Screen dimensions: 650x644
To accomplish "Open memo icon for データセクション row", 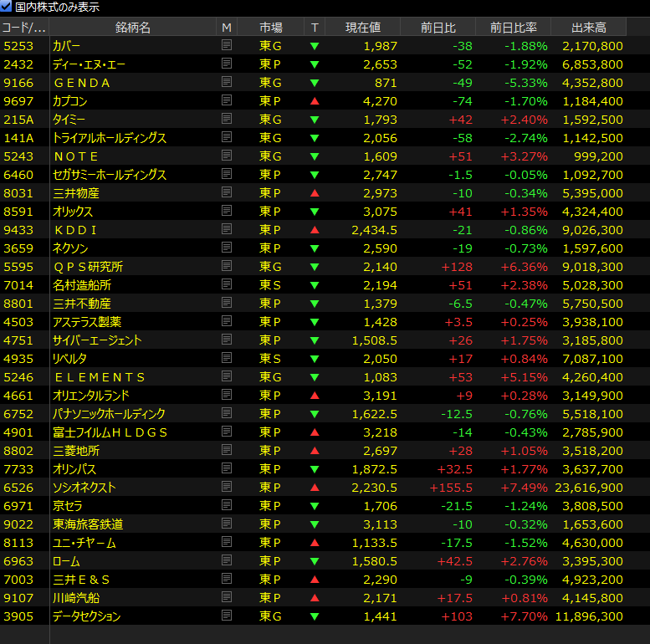I will click(x=227, y=616).
